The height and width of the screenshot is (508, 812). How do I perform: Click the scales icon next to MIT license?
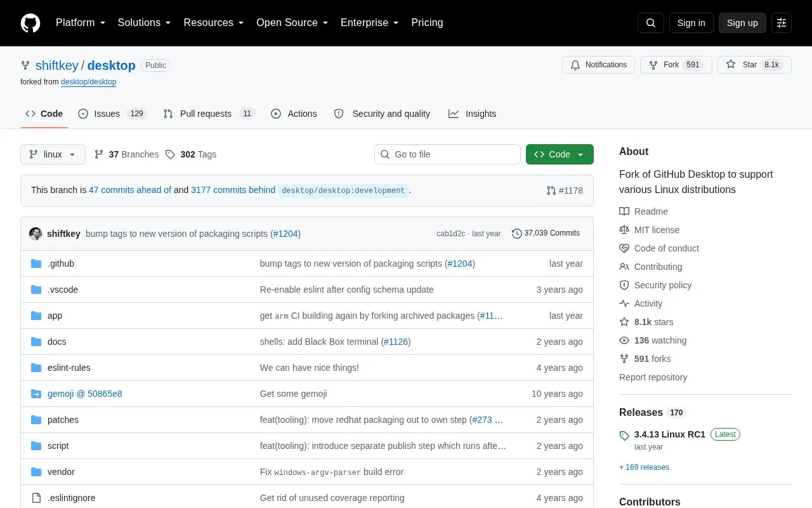(x=624, y=230)
